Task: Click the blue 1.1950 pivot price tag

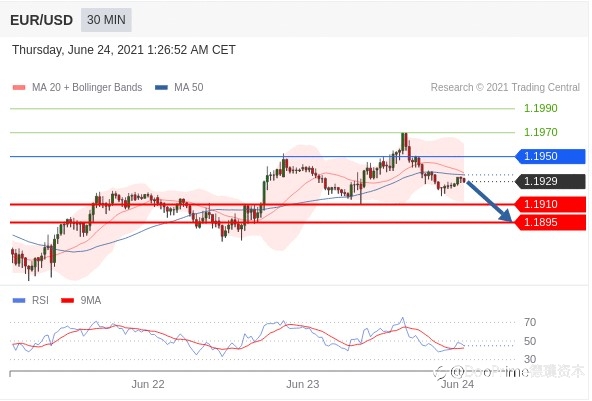Action: (550, 156)
